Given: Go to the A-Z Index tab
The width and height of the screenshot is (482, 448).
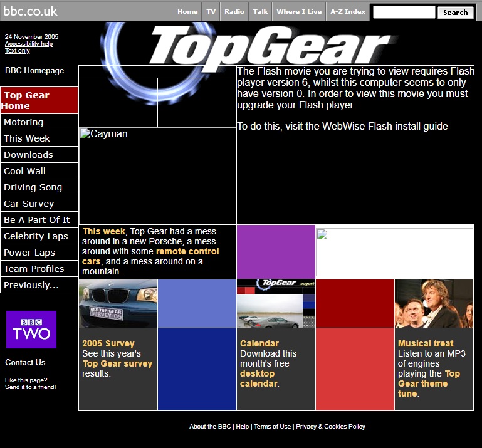Looking at the screenshot, I should pyautogui.click(x=348, y=11).
